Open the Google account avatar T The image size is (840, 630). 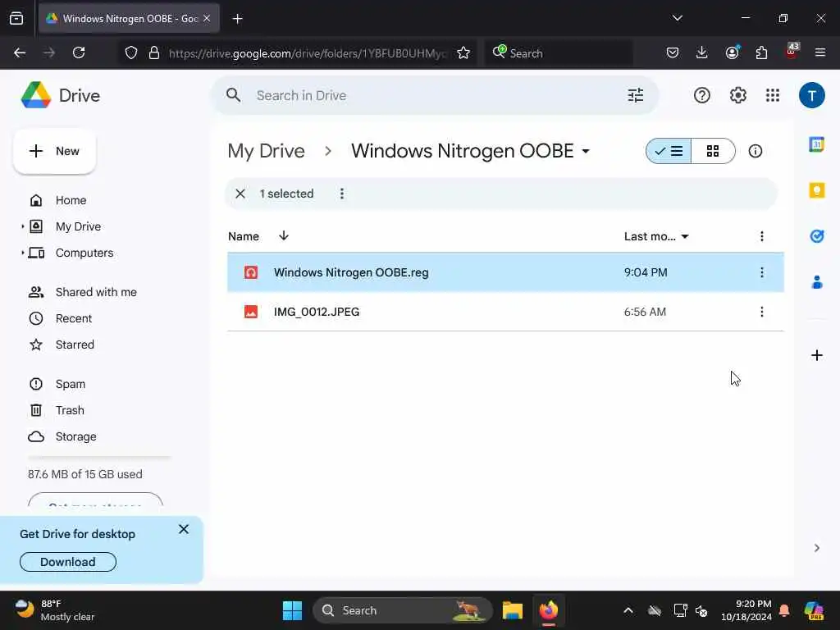811,95
